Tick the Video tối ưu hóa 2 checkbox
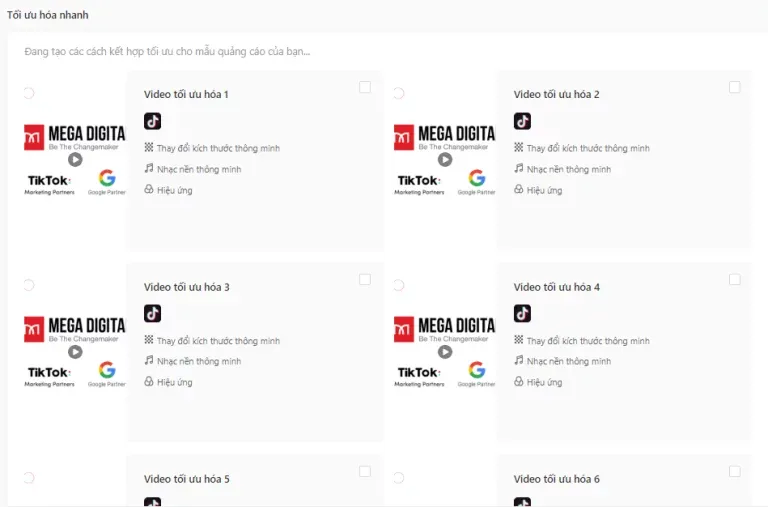 pos(735,88)
